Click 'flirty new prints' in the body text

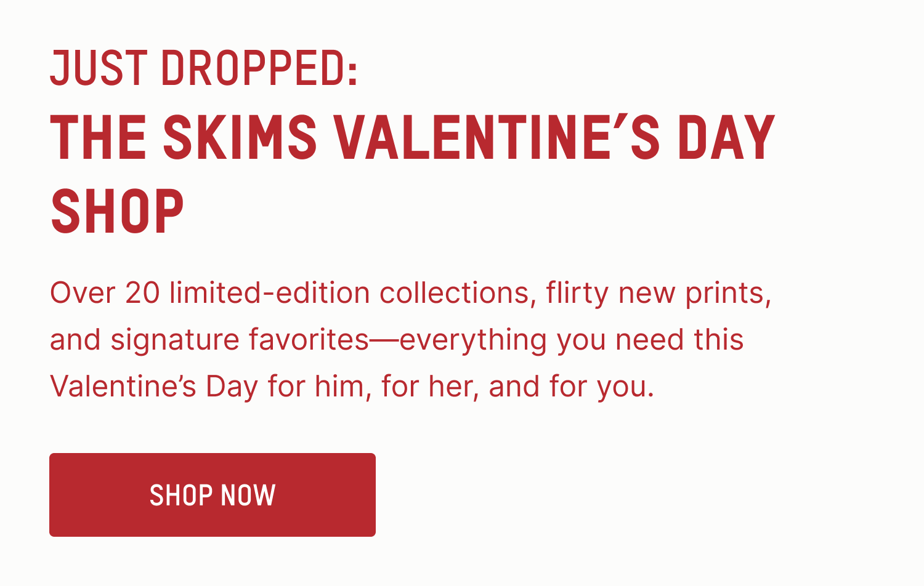point(659,294)
